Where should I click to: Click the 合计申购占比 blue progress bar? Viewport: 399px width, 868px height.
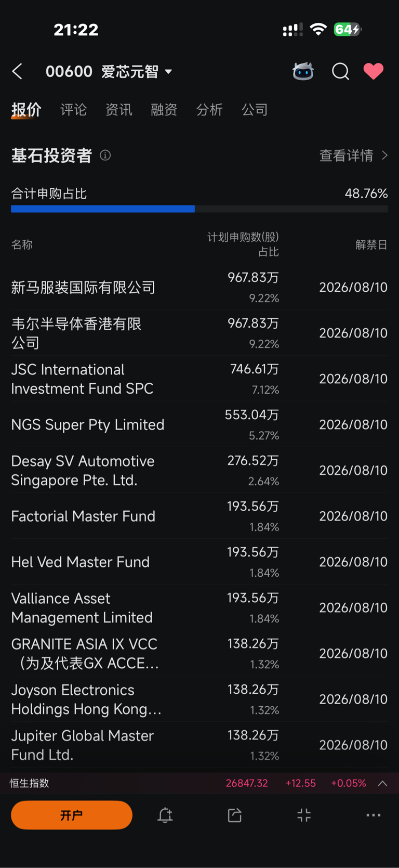199,209
